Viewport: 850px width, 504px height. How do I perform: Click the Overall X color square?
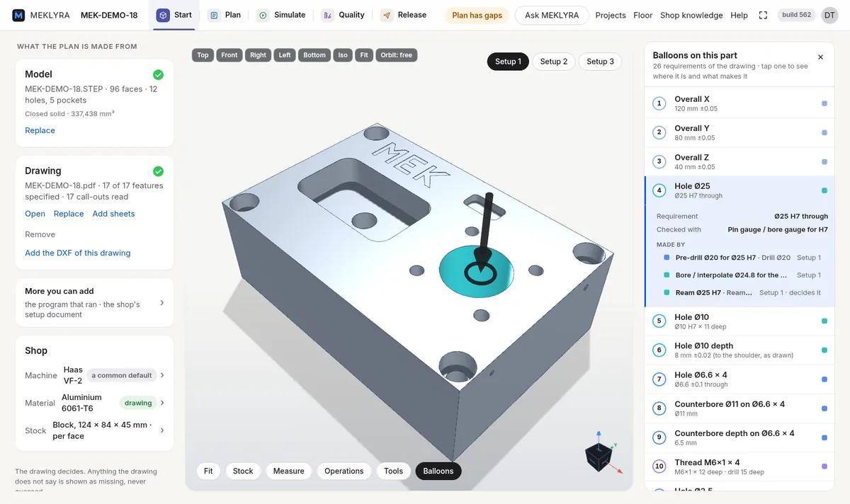tap(824, 103)
